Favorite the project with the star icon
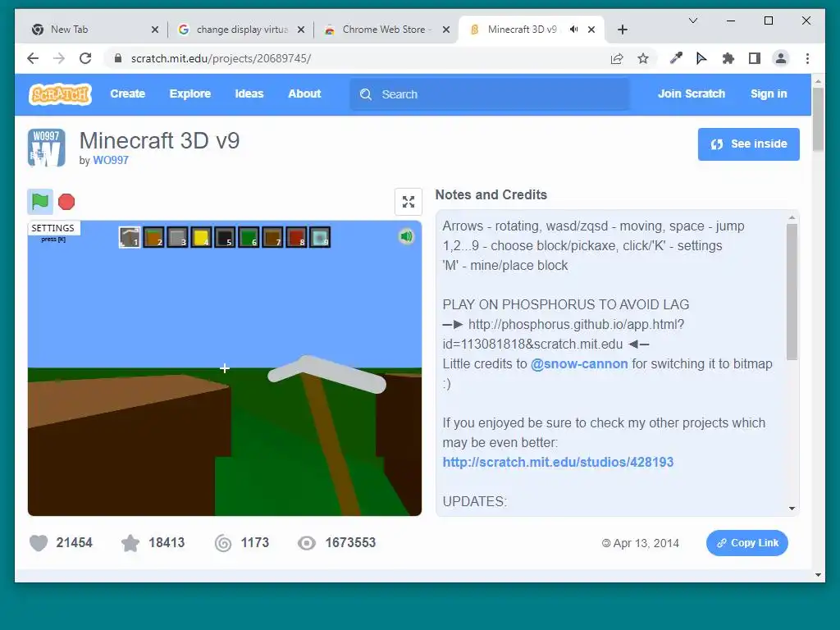The height and width of the screenshot is (630, 840). [130, 543]
